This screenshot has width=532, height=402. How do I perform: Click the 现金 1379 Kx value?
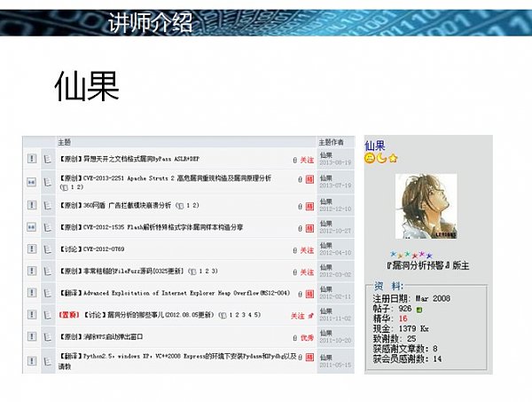tap(413, 328)
